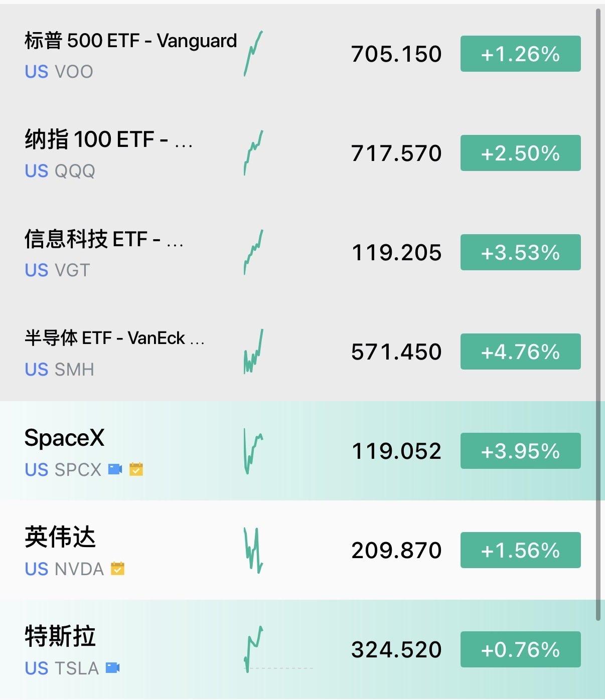Open the calendar event icon beside SPCX
This screenshot has height=700, width=605.
(x=136, y=469)
